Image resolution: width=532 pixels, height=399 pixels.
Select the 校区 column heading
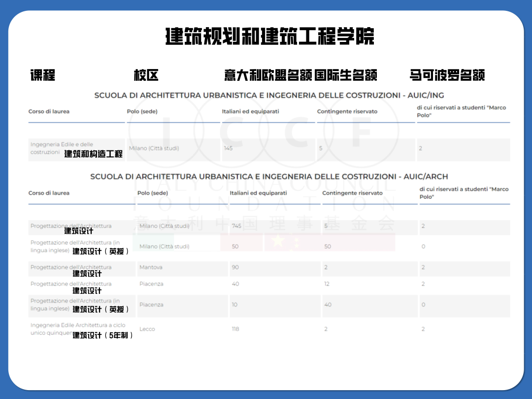(146, 75)
